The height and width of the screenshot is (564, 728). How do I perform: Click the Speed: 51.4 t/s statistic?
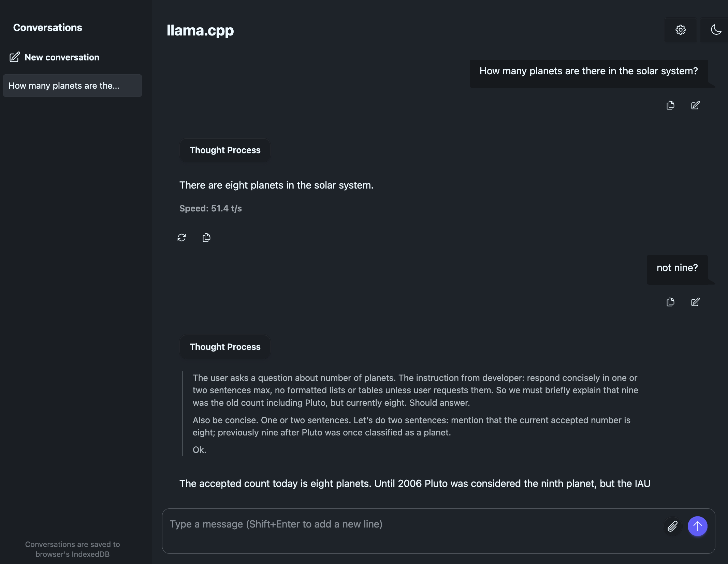[210, 208]
